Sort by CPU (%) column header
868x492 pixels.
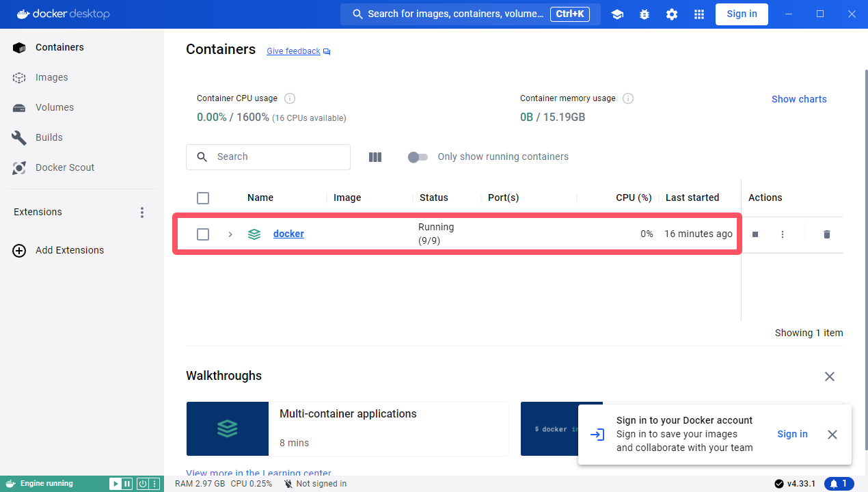634,198
